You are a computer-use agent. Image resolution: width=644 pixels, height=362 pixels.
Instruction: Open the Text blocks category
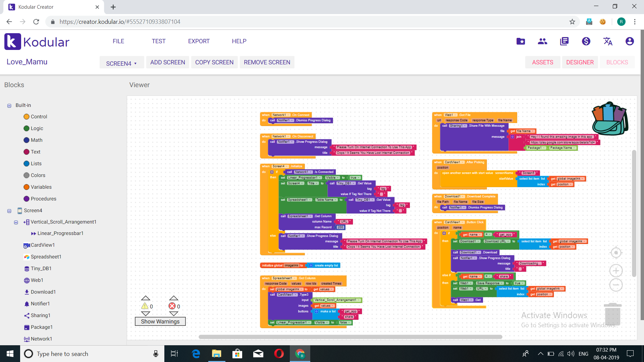[32, 152]
